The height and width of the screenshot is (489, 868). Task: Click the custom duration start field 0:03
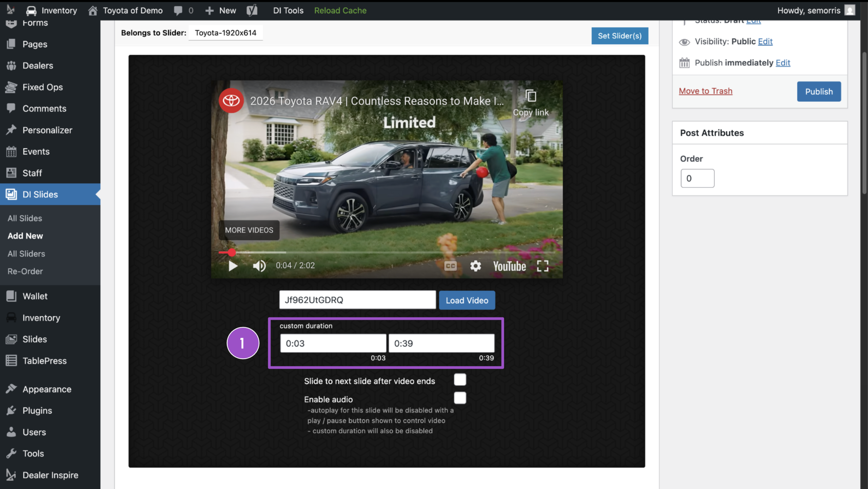click(333, 343)
